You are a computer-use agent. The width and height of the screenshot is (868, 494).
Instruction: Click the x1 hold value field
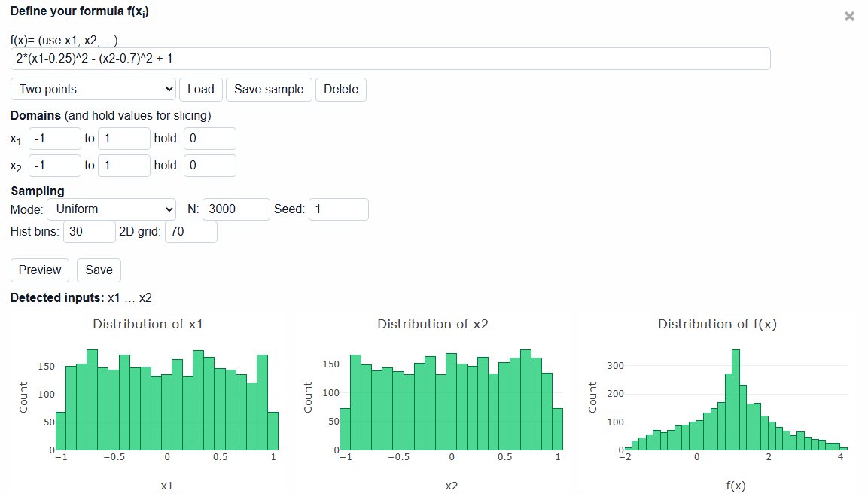tap(210, 139)
